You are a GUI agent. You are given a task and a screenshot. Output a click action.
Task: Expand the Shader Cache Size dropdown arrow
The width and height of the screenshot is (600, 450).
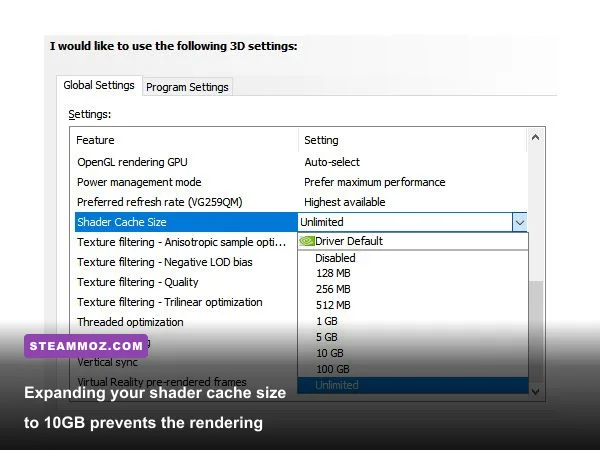520,222
